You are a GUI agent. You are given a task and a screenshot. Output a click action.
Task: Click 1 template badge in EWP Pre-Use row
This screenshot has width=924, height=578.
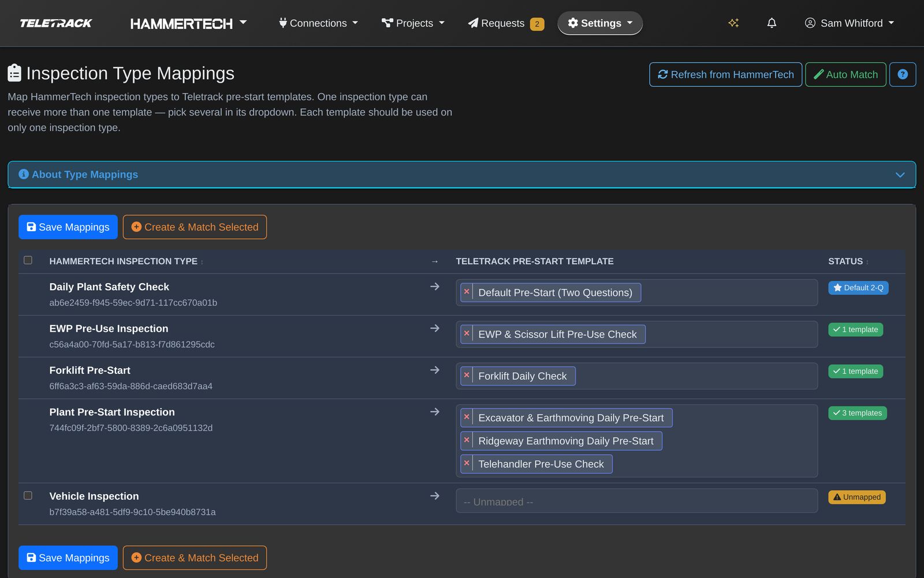(855, 329)
